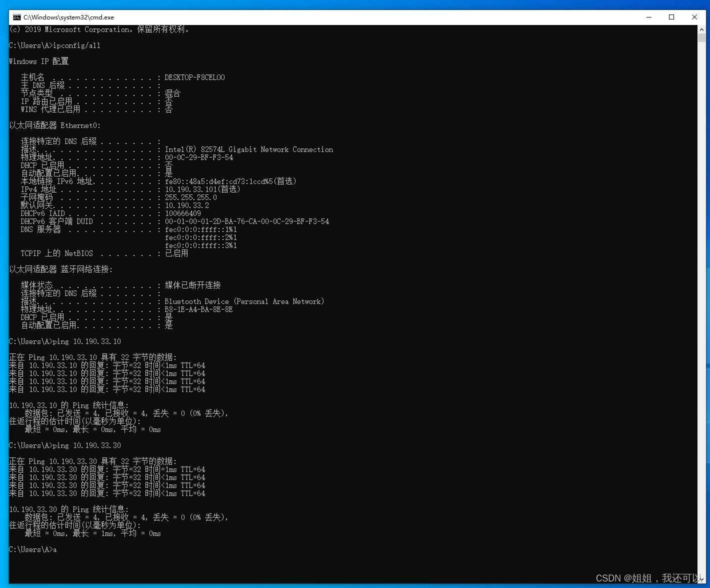This screenshot has height=588, width=710.
Task: Click the copyright line '(c) 2019 Microsoft Corporation'
Action: 99,29
